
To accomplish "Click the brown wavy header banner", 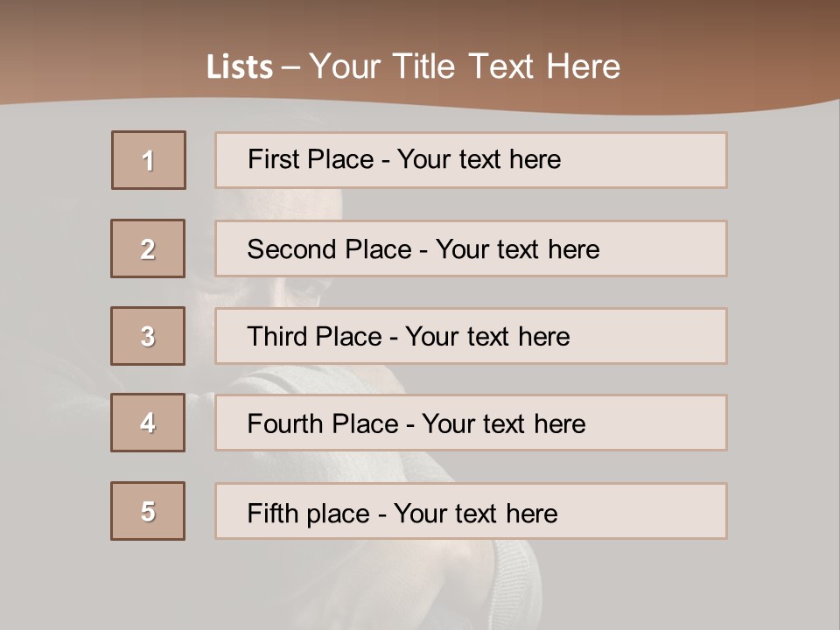I will click(744, 52).
